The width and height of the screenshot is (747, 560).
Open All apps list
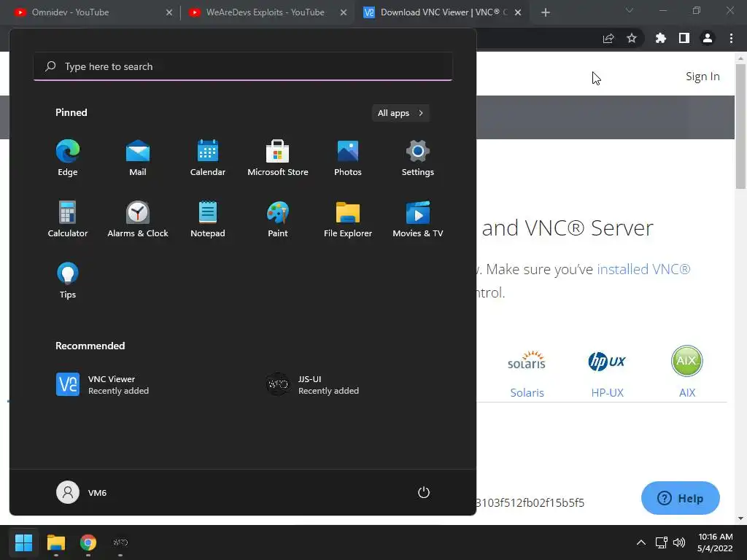400,113
